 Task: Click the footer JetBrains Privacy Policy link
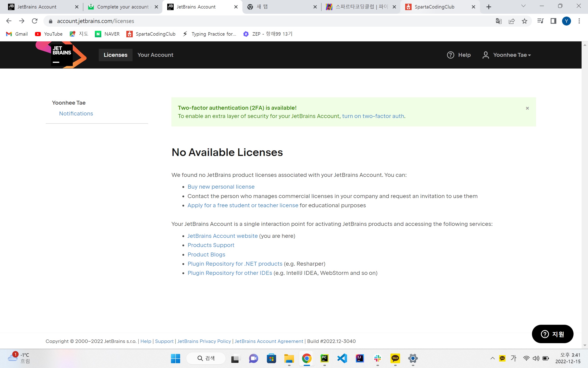204,341
